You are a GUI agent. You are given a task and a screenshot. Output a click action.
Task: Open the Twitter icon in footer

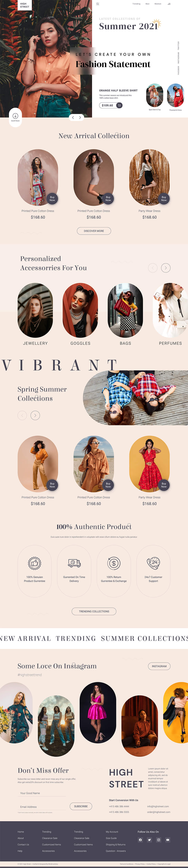pyautogui.click(x=150, y=840)
